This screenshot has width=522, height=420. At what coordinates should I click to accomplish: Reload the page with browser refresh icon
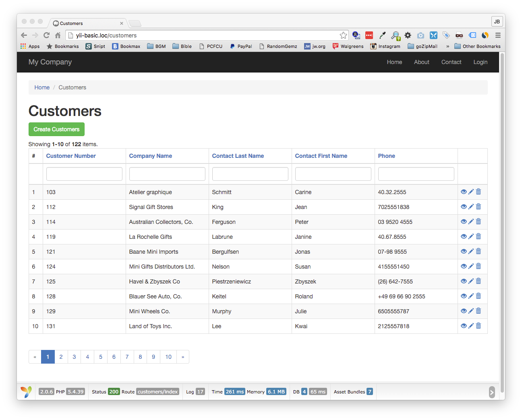coord(46,35)
